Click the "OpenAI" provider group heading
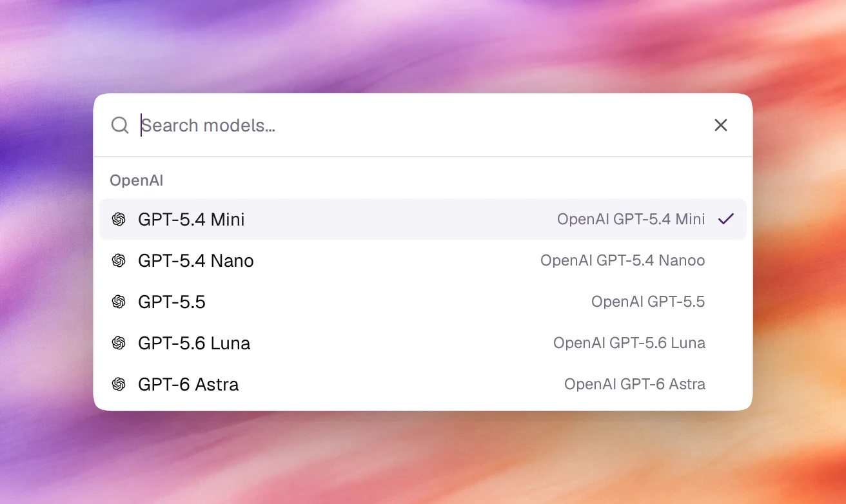 coord(136,180)
